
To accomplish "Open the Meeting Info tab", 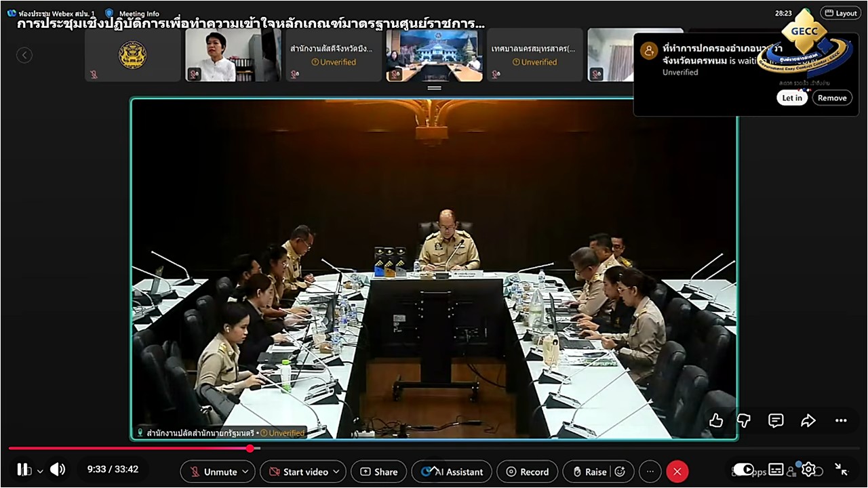I will 132,14.
